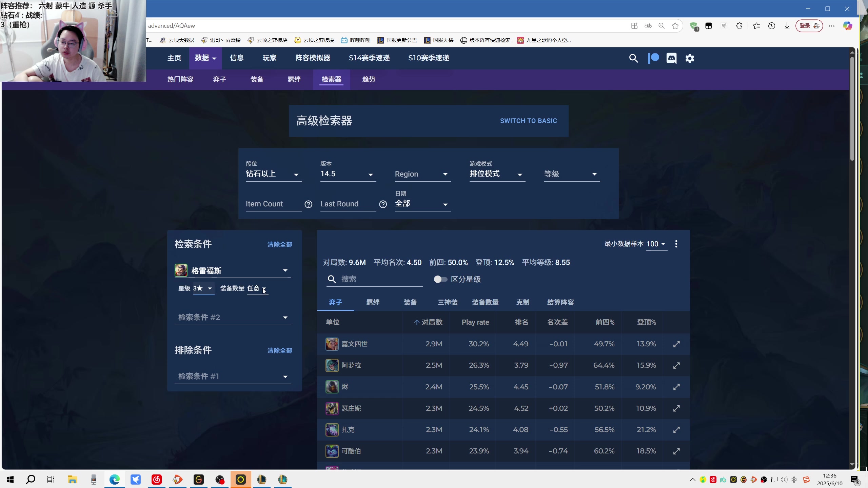Viewport: 868px width, 488px height.
Task: Open the Copilot icon in browser toolbar
Action: [x=848, y=26]
